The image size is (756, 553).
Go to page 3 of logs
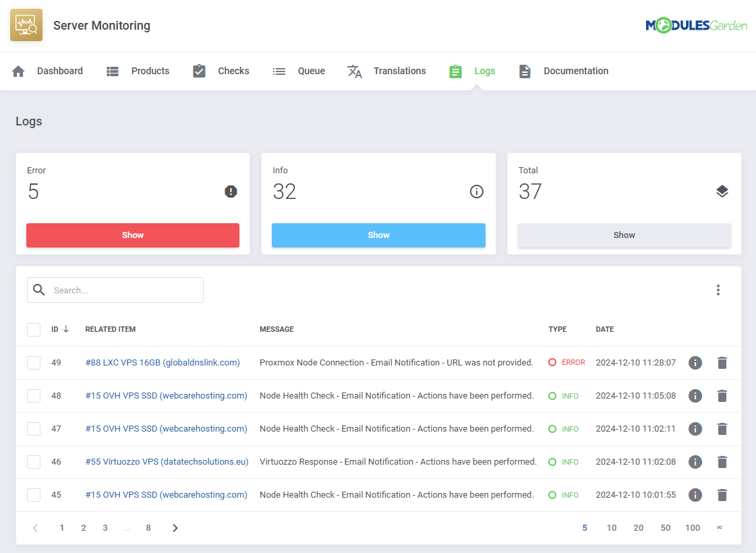tap(105, 528)
